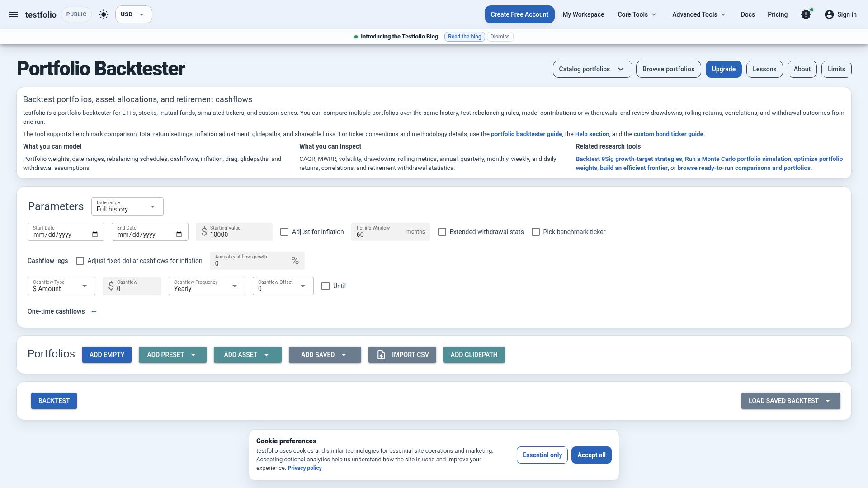This screenshot has height=488, width=868.
Task: Open My Workspace nav item
Action: tap(583, 14)
